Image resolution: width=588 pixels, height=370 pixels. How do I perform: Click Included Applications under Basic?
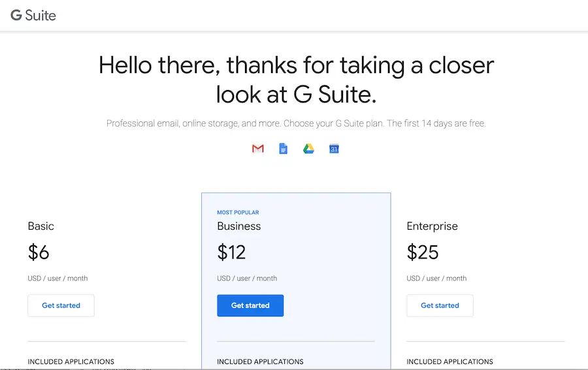(71, 362)
